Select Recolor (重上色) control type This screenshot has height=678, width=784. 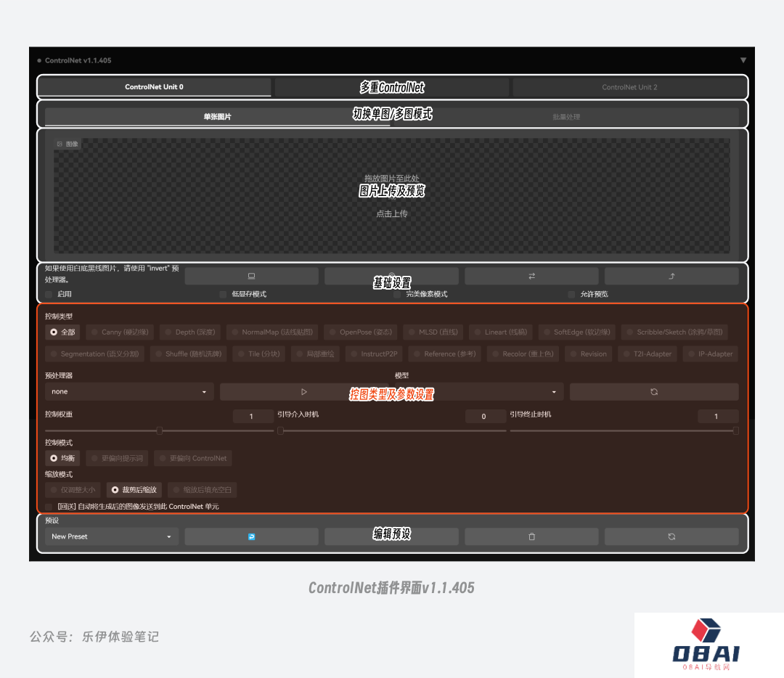click(523, 354)
